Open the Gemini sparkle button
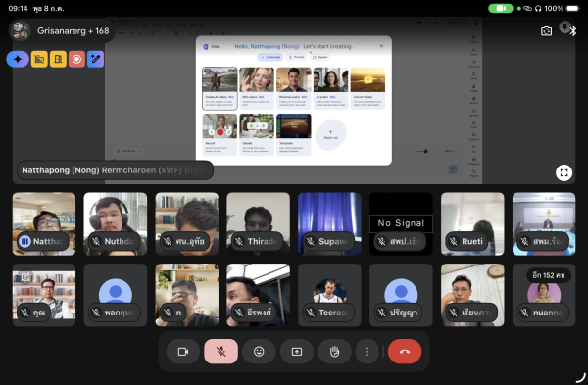588x385 pixels. 18,59
